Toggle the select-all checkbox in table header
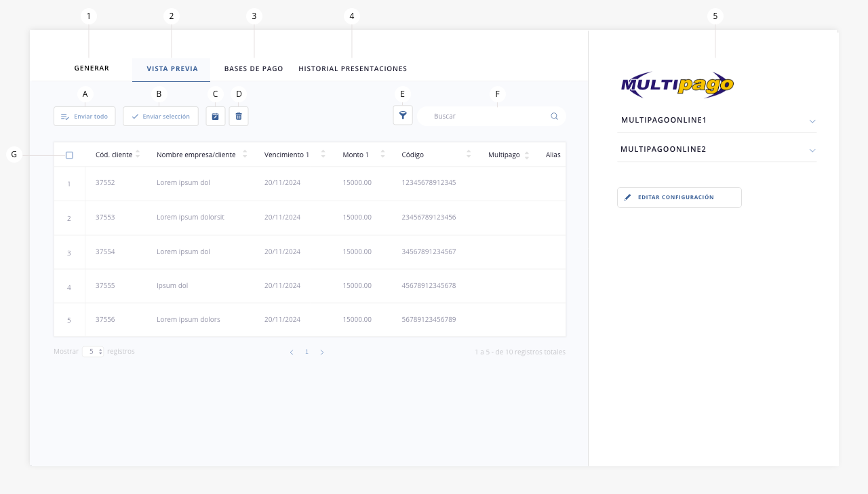This screenshot has height=494, width=868. pos(69,155)
